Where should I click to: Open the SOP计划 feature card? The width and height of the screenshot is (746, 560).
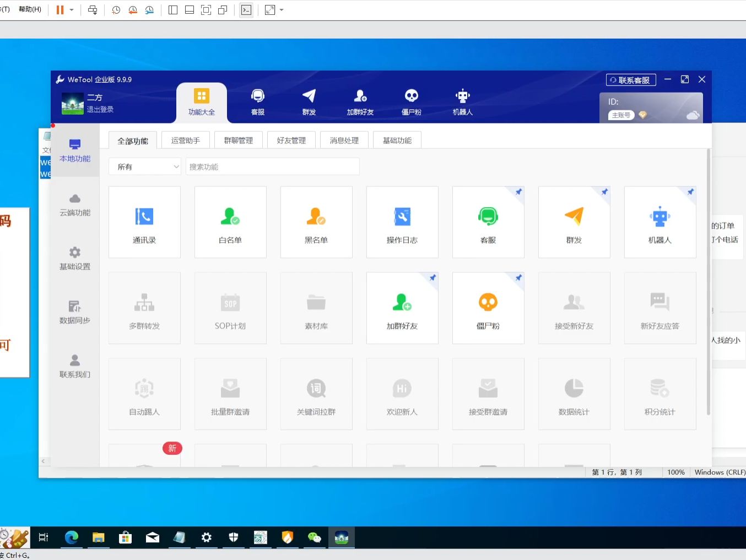pos(230,308)
